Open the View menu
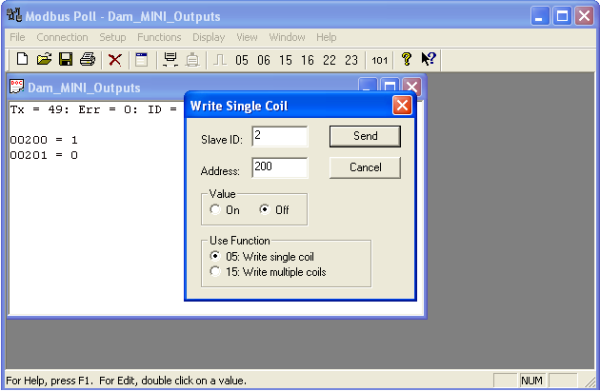Viewport: 600px width, 391px height. pos(247,37)
